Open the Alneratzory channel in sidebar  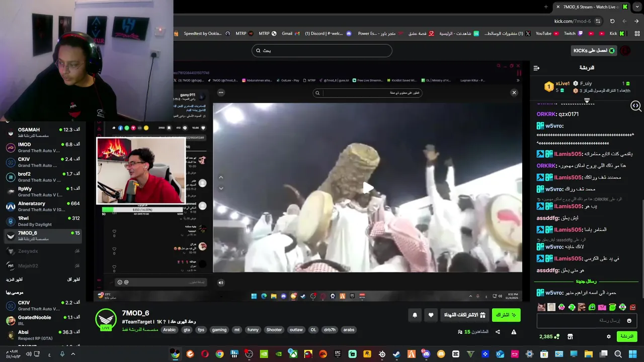43,207
